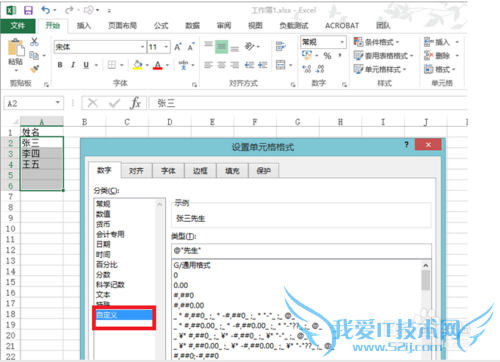
Task: Merge and center cells
Action: (x=281, y=65)
